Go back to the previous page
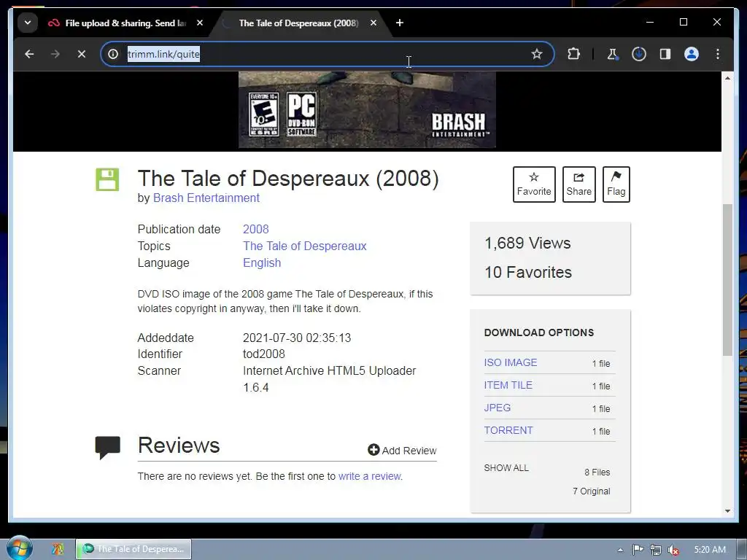 pos(29,54)
